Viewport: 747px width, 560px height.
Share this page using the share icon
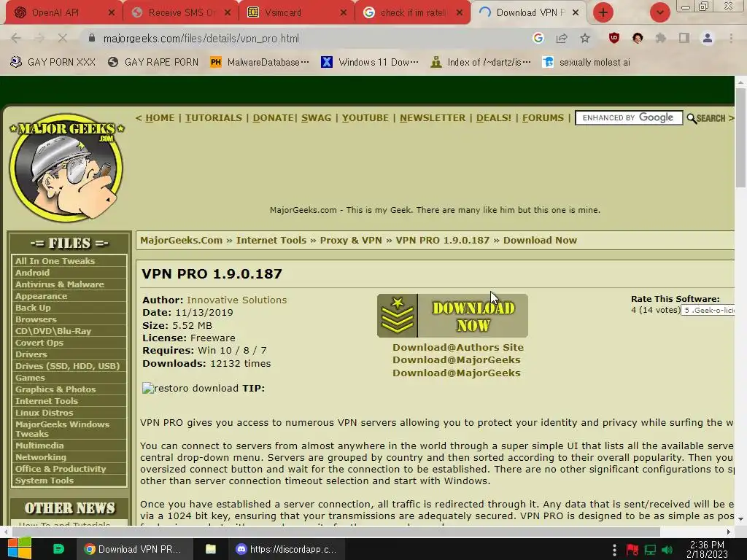(562, 38)
